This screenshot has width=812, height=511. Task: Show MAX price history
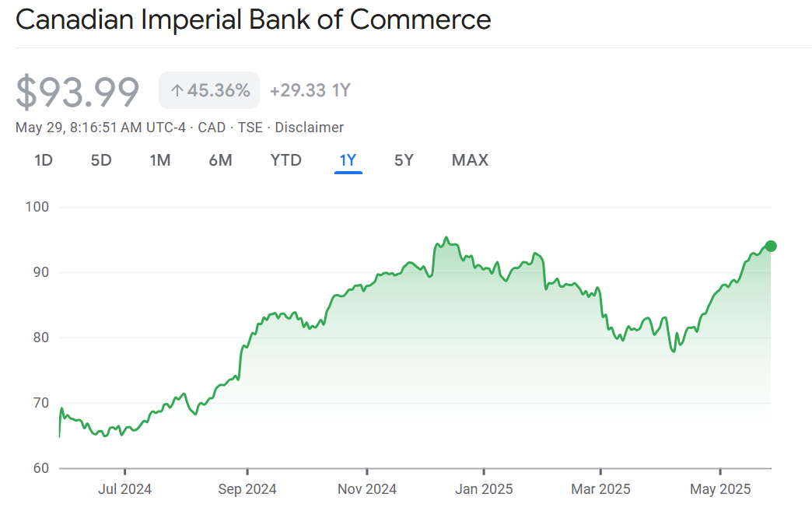(470, 160)
